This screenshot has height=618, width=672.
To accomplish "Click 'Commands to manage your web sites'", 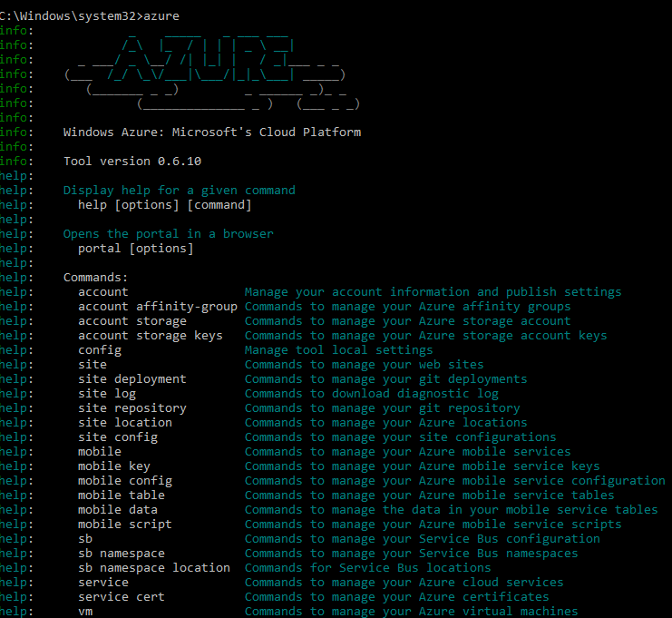I will click(364, 365).
